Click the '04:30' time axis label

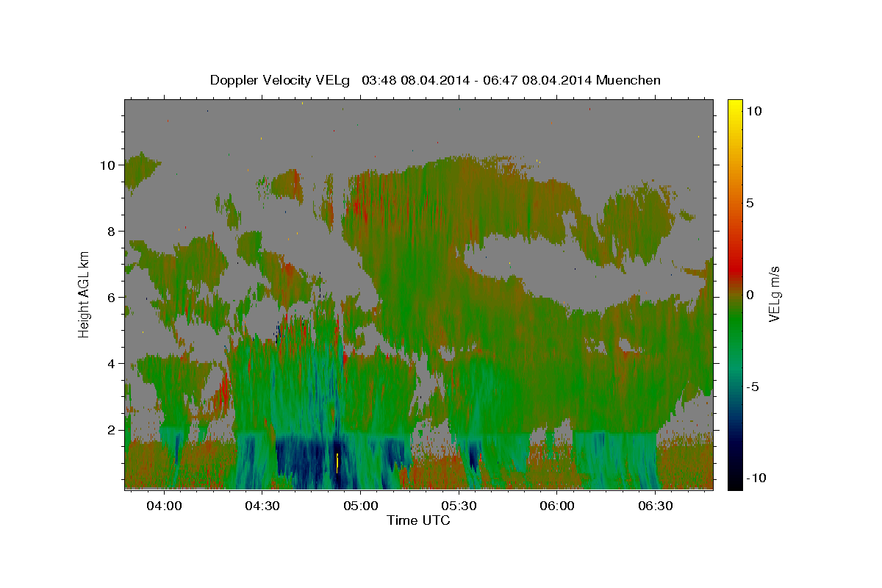(262, 506)
